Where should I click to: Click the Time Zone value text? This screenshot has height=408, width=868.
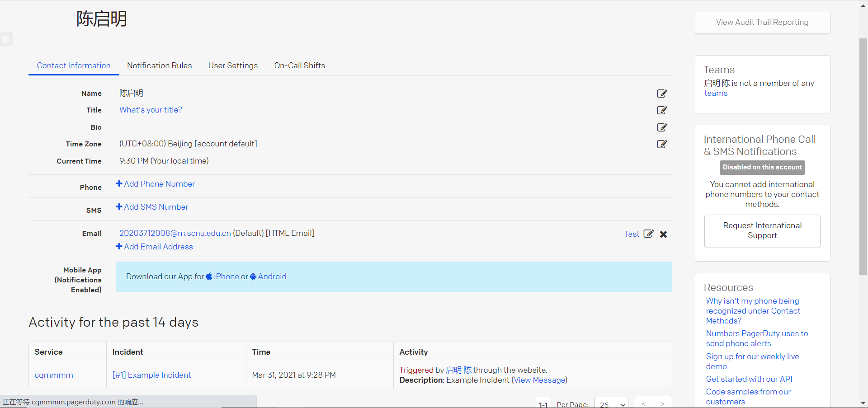pyautogui.click(x=188, y=144)
